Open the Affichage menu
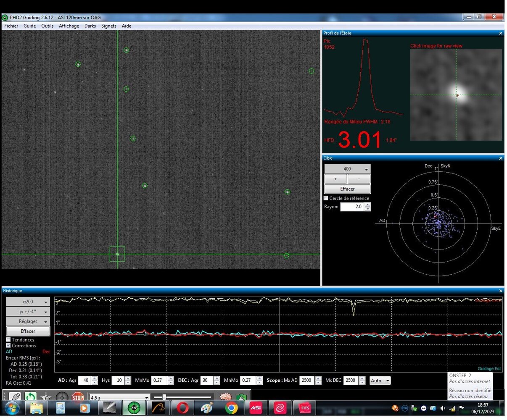Image resolution: width=507 pixels, height=420 pixels. pos(69,26)
